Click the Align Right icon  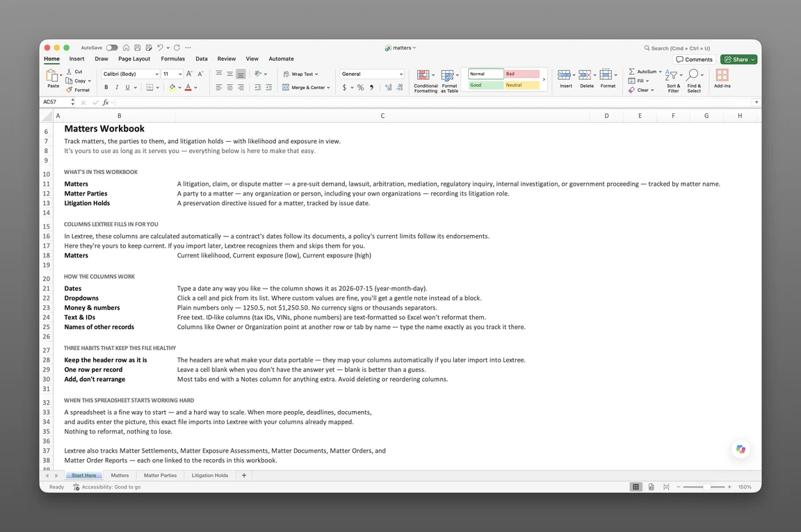[241, 88]
